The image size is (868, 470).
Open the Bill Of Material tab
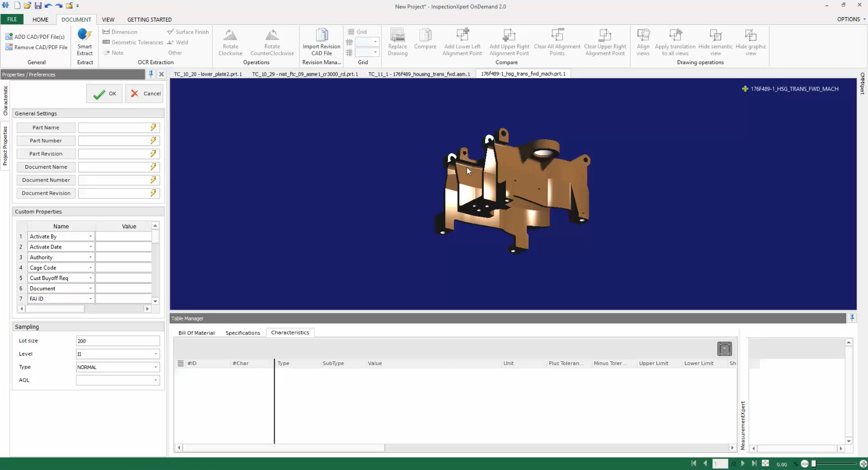point(197,333)
